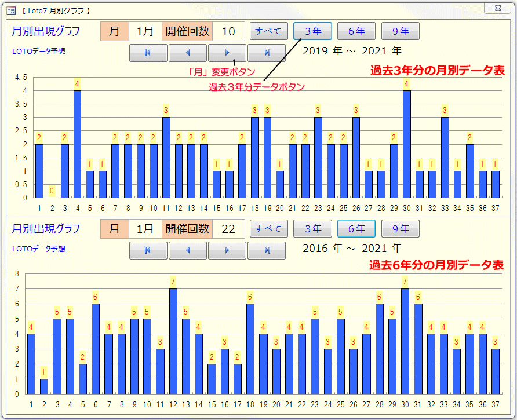Click first-record button in upper graph navigation
This screenshot has height=420, width=517.
click(x=148, y=53)
